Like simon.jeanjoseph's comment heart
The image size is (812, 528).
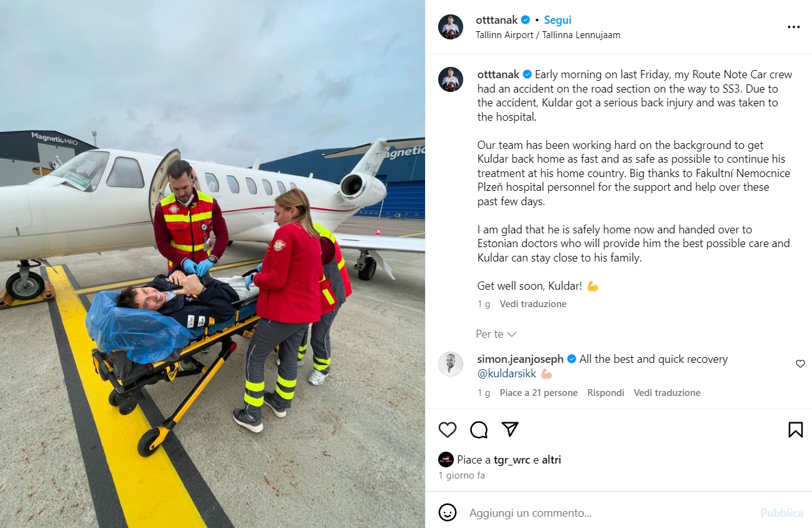pyautogui.click(x=800, y=363)
